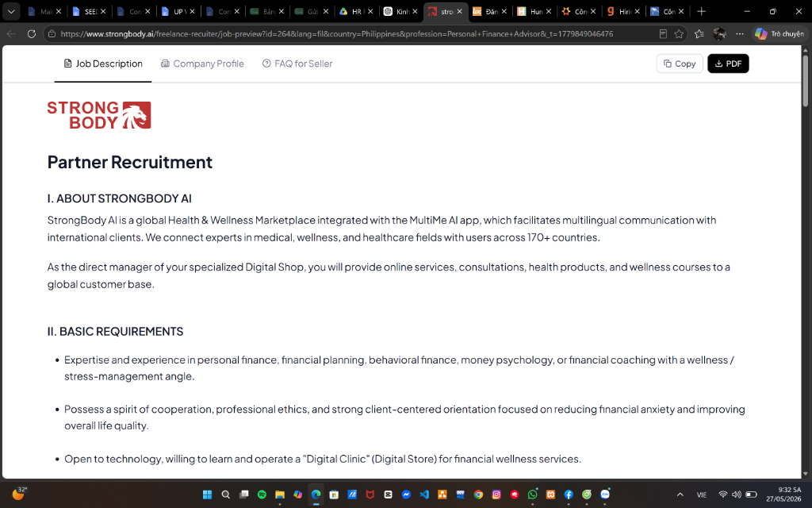The image size is (812, 508).
Task: Open Copilot app on the taskbar
Action: coord(298,495)
